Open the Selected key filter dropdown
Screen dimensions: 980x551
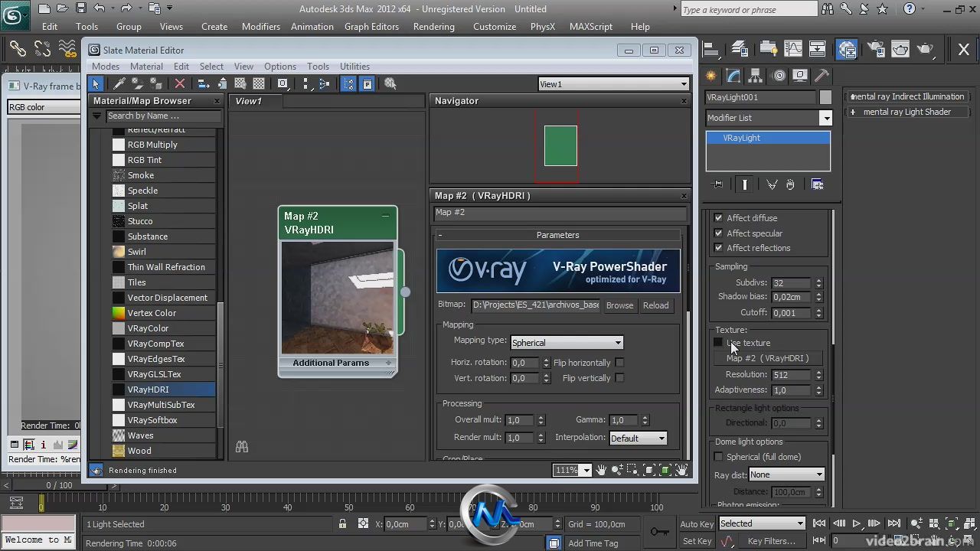pyautogui.click(x=762, y=523)
